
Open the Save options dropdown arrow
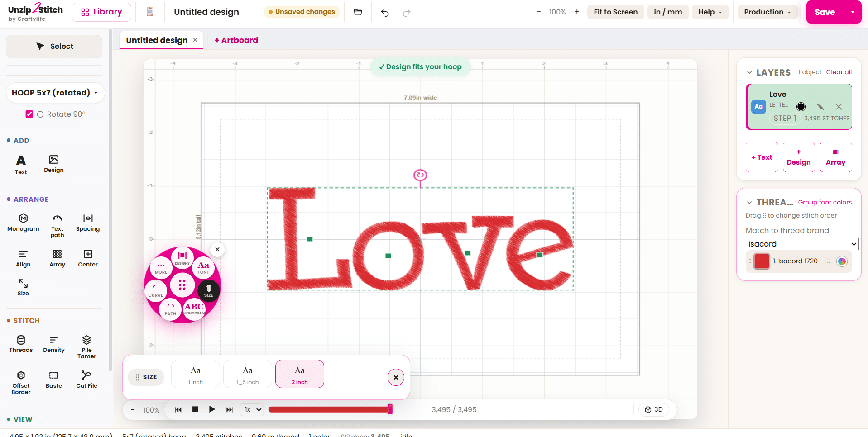[853, 12]
